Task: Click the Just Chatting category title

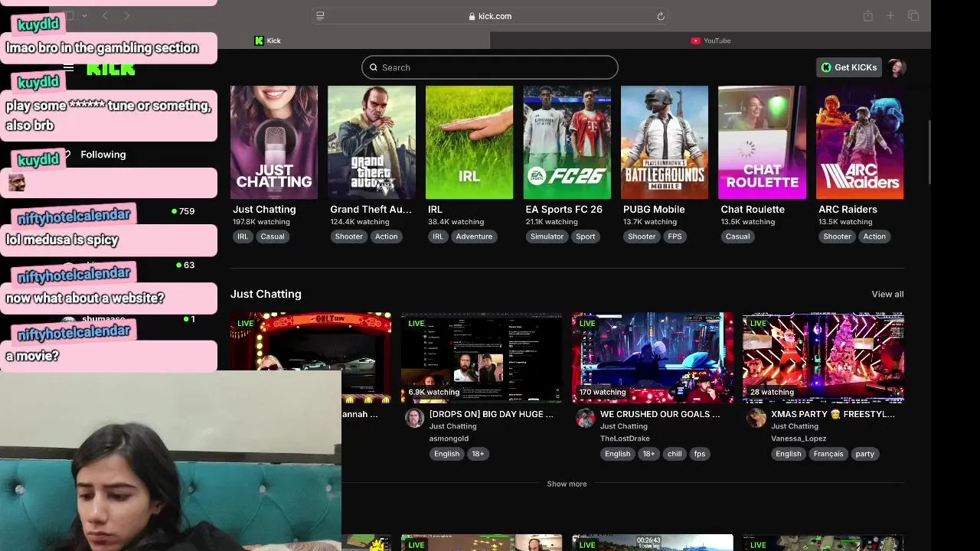Action: (264, 209)
